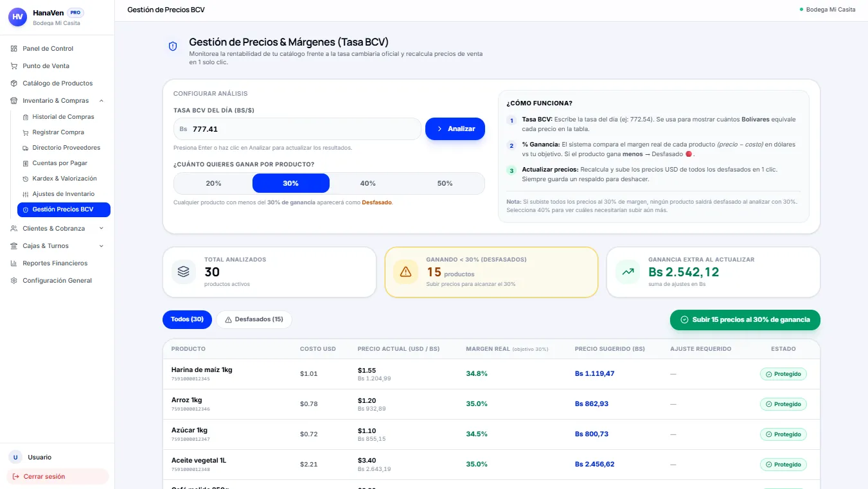Select the 20% profit margin option
The width and height of the screenshot is (868, 489).
point(213,183)
